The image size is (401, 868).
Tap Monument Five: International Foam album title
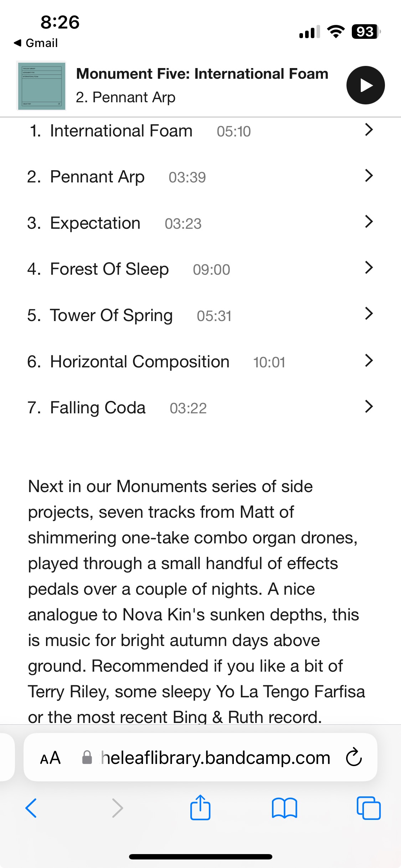pyautogui.click(x=202, y=74)
